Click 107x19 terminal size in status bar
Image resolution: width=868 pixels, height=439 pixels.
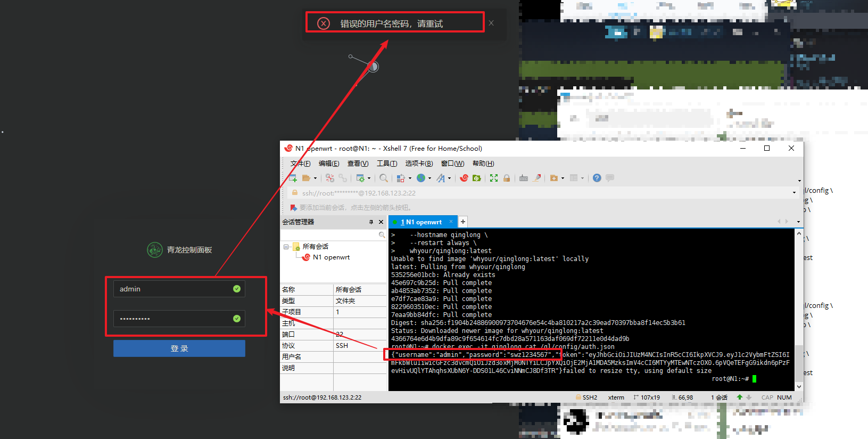[647, 397]
